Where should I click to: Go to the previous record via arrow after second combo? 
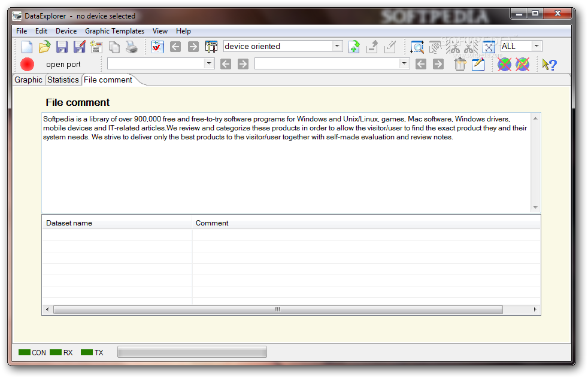tap(421, 64)
